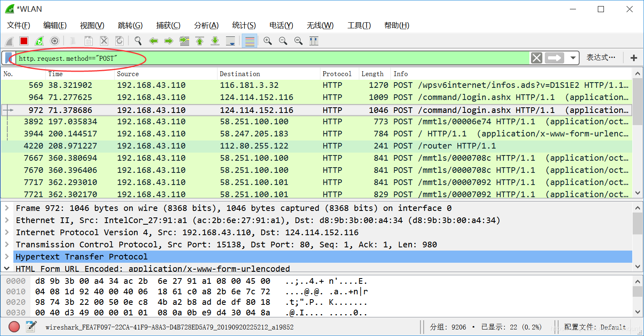Zoom in on packet text
Viewport: 644px width, 336px height.
[268, 41]
